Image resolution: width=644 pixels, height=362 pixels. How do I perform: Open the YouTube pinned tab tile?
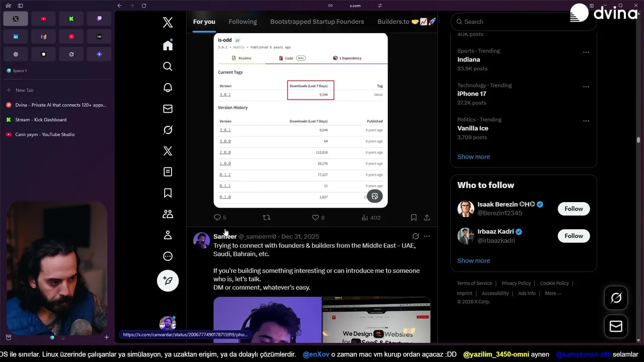point(43,19)
